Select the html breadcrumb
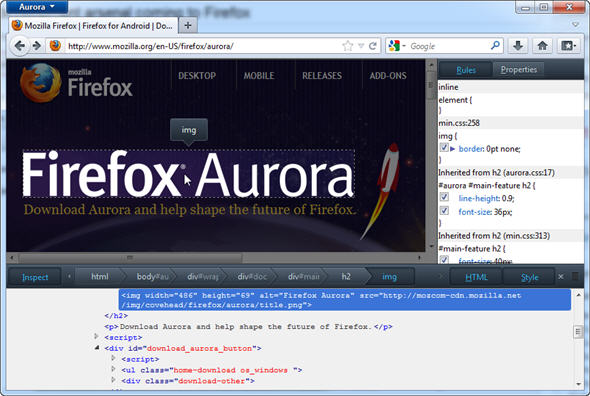 [100, 277]
